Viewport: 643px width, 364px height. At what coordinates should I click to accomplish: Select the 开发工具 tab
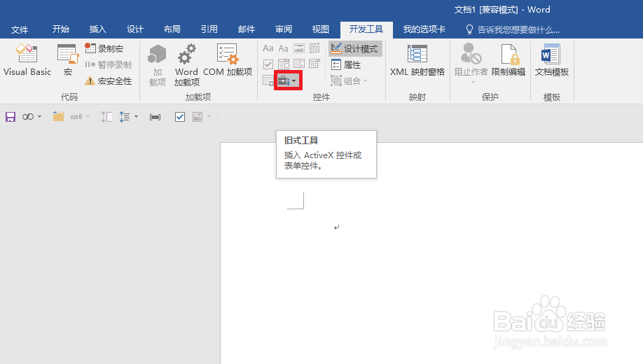click(366, 29)
